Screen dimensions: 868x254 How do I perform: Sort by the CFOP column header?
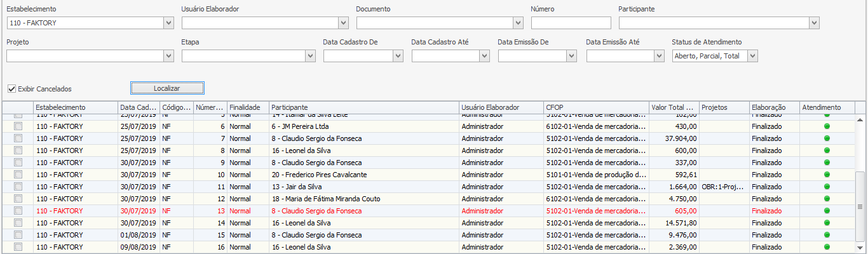click(x=595, y=107)
